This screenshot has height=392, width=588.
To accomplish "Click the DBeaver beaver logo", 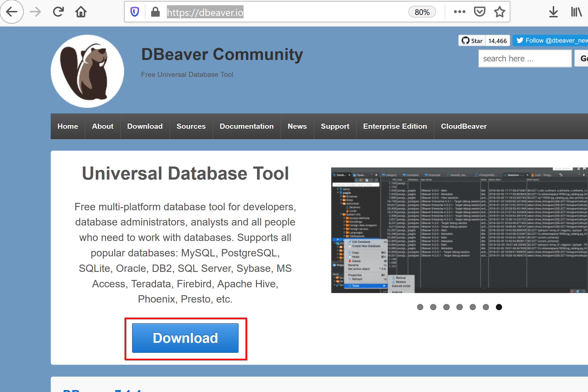I will [x=87, y=71].
